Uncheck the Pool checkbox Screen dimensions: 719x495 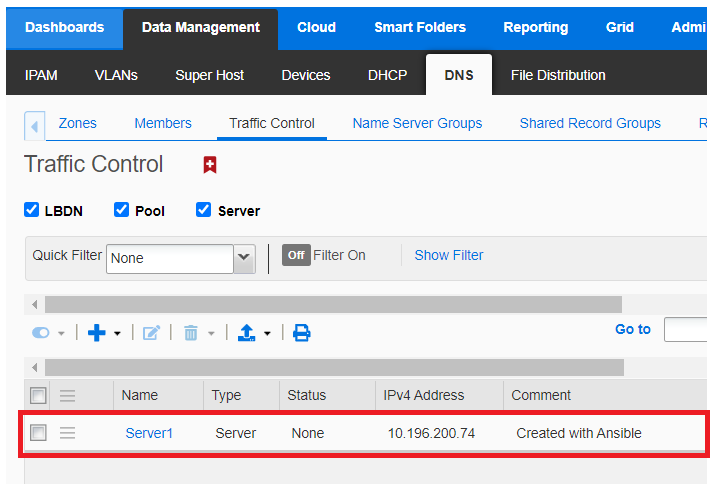[x=122, y=210]
